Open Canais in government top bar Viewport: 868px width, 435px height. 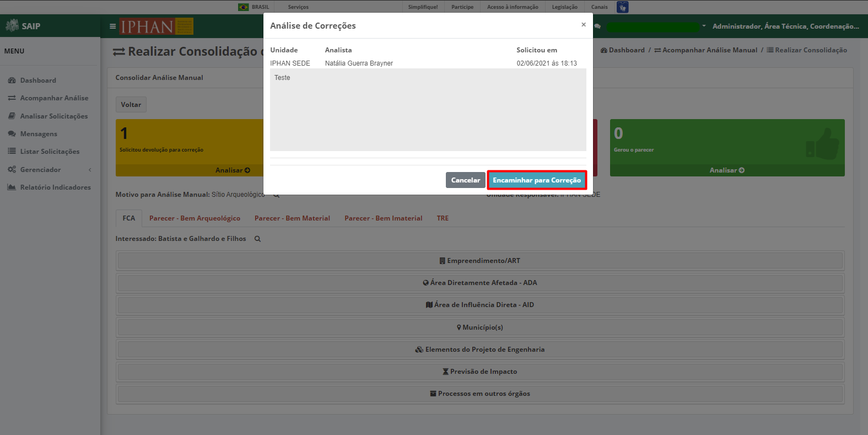coord(600,7)
